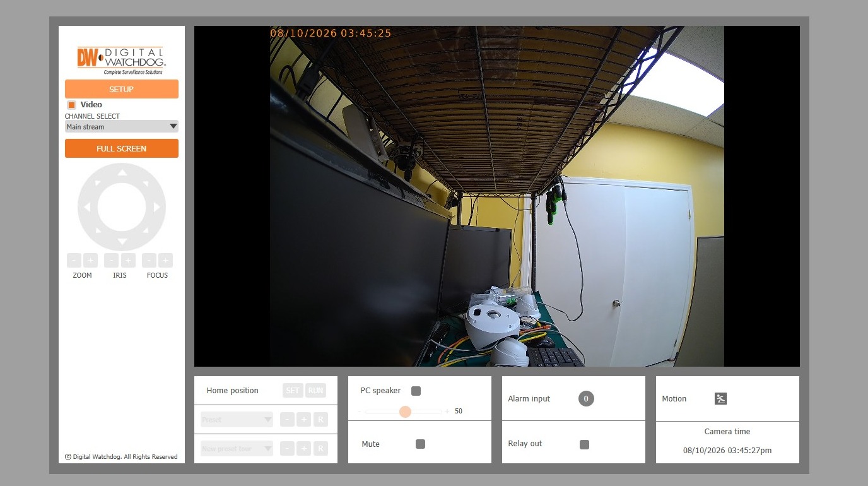This screenshot has width=868, height=486.
Task: Toggle the Relay out checkbox
Action: coord(584,444)
